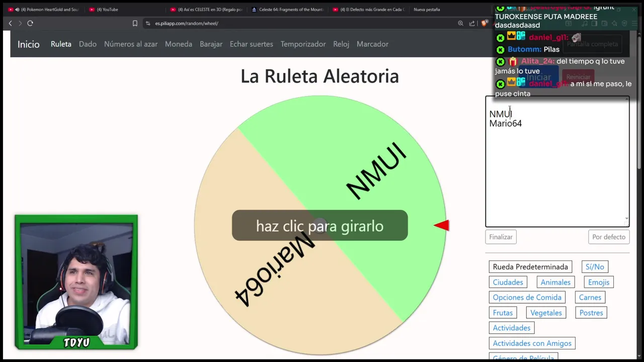Click the share icon in the address bar

click(x=472, y=23)
